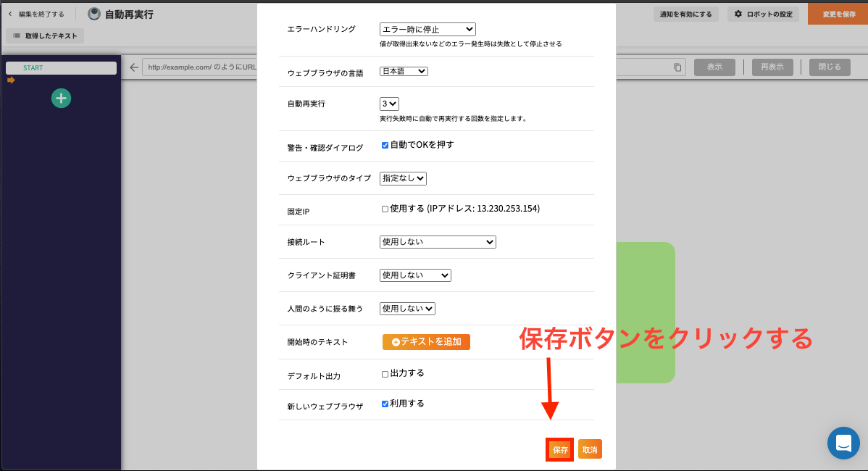
Task: Click the 保存 button
Action: pos(559,449)
